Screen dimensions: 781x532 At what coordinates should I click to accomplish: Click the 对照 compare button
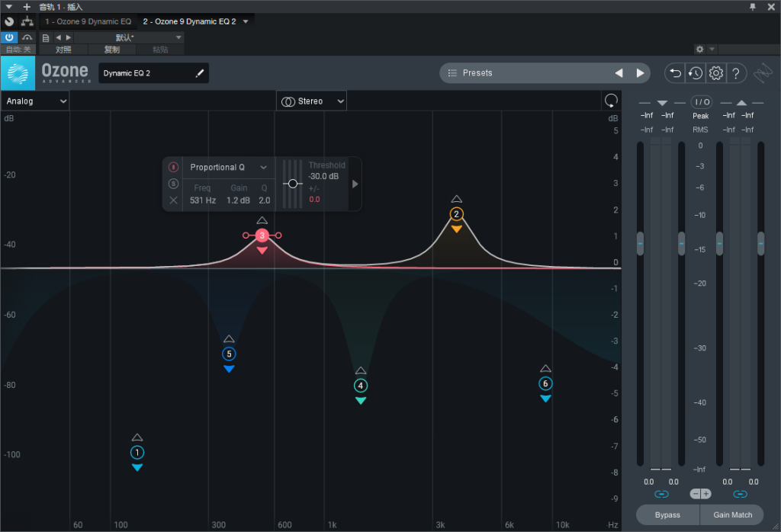[x=63, y=50]
